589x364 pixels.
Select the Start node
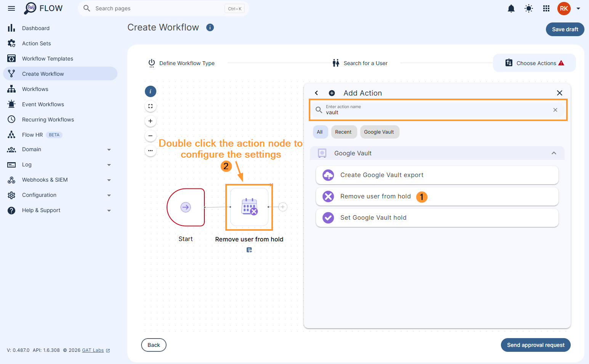click(186, 207)
